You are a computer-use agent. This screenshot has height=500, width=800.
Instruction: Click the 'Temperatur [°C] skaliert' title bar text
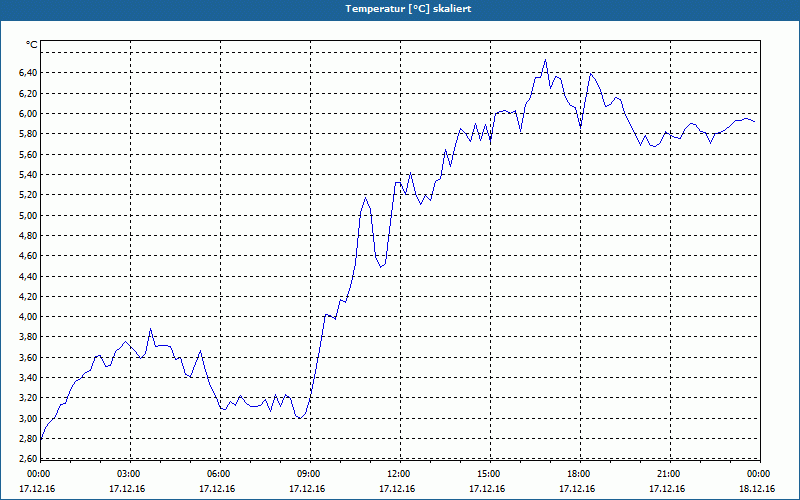coord(408,9)
